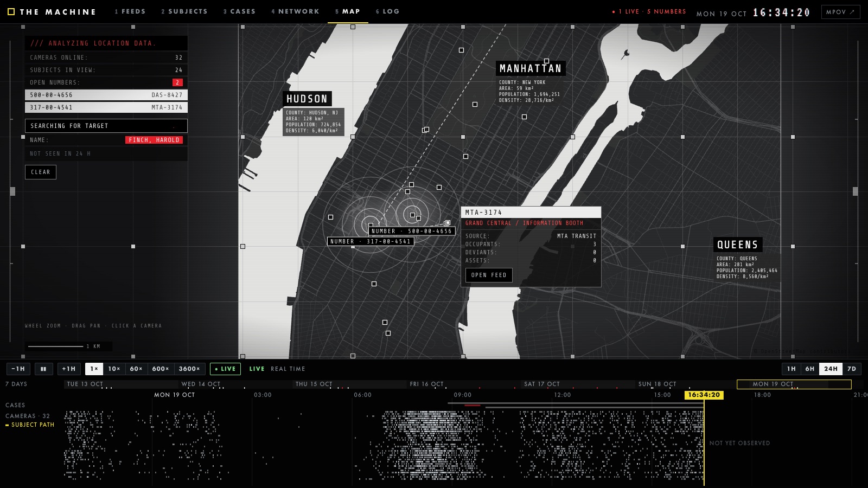
Task: Set playback speed to 600×
Action: pyautogui.click(x=161, y=369)
